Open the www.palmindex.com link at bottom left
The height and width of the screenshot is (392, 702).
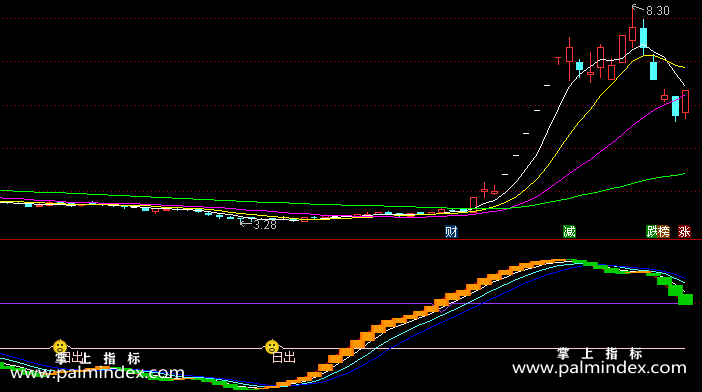click(97, 373)
